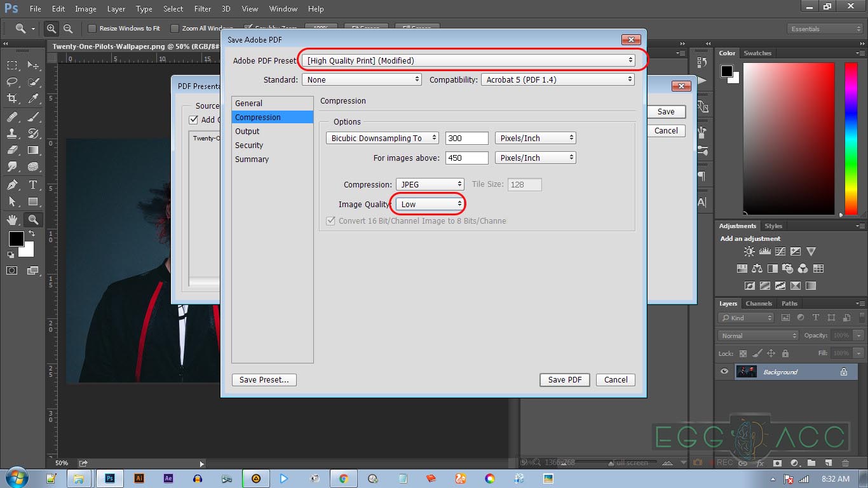Screen dimensions: 868x488
Task: Select the Eraser tool
Action: tap(12, 150)
